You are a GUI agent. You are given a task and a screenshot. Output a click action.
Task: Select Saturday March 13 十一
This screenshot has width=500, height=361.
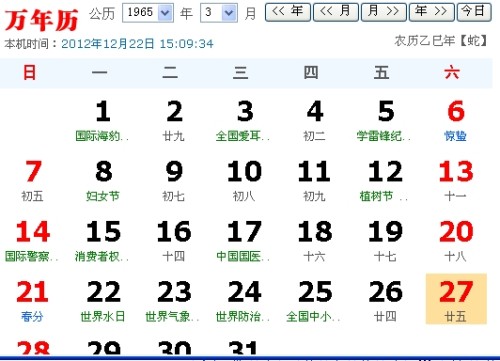pos(456,181)
